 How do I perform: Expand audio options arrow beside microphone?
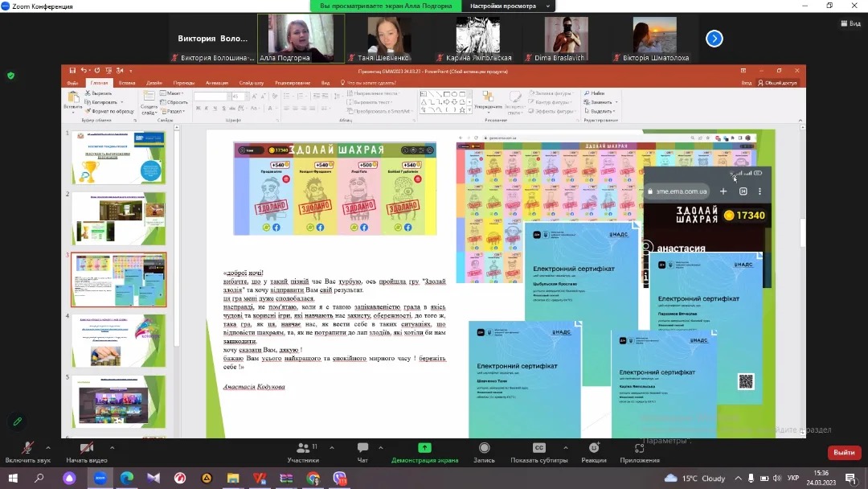(48, 447)
